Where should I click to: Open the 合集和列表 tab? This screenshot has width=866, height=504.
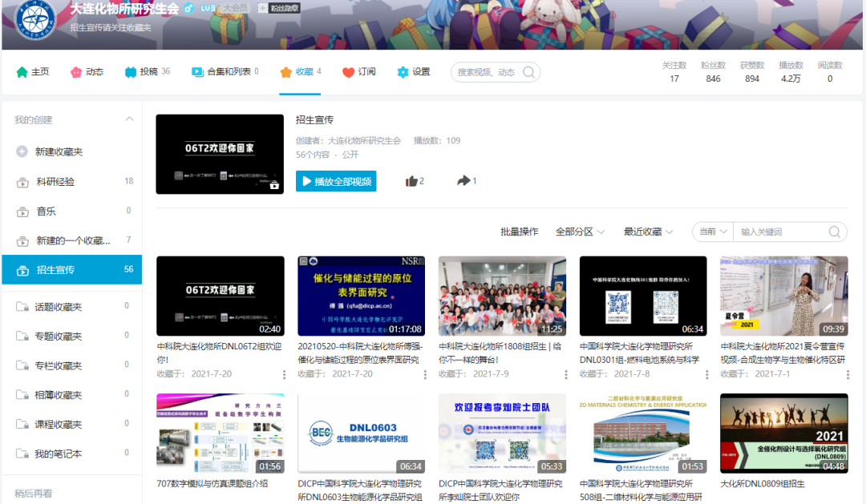pos(225,72)
